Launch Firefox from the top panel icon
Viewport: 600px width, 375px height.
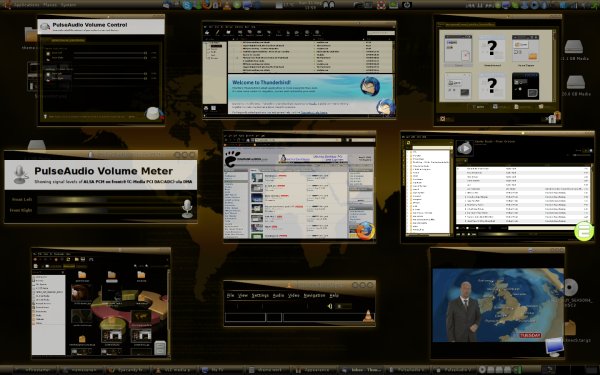(x=207, y=5)
